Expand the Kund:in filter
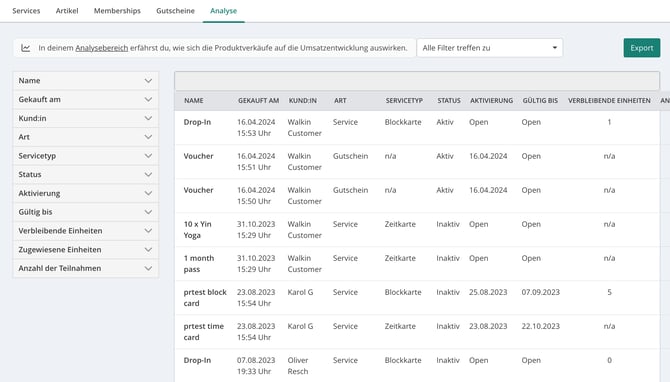 point(85,118)
